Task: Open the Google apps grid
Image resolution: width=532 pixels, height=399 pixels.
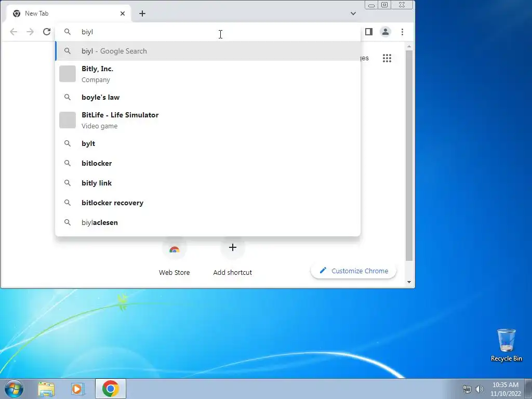Action: pyautogui.click(x=387, y=58)
